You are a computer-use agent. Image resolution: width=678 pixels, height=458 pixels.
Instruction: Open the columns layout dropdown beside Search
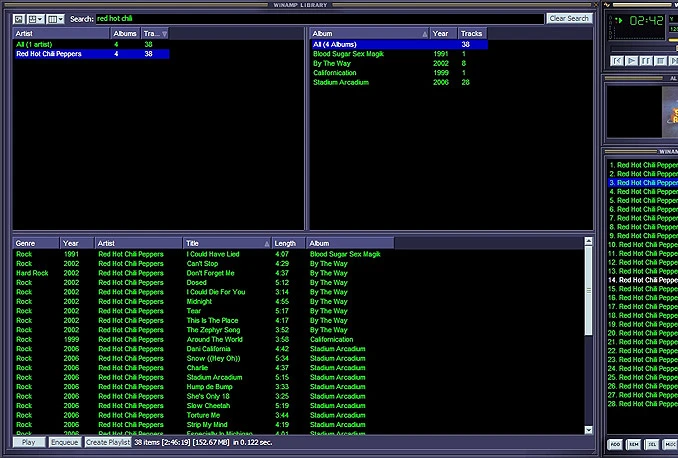tap(55, 19)
